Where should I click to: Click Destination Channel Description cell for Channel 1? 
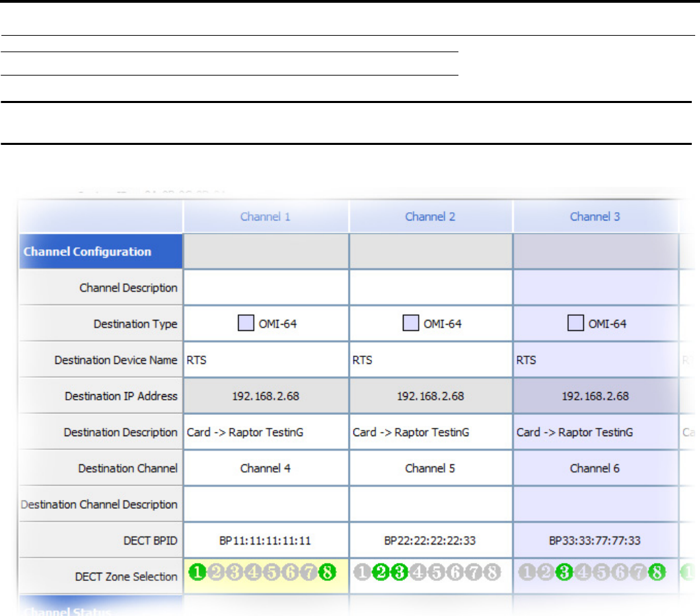point(266,504)
